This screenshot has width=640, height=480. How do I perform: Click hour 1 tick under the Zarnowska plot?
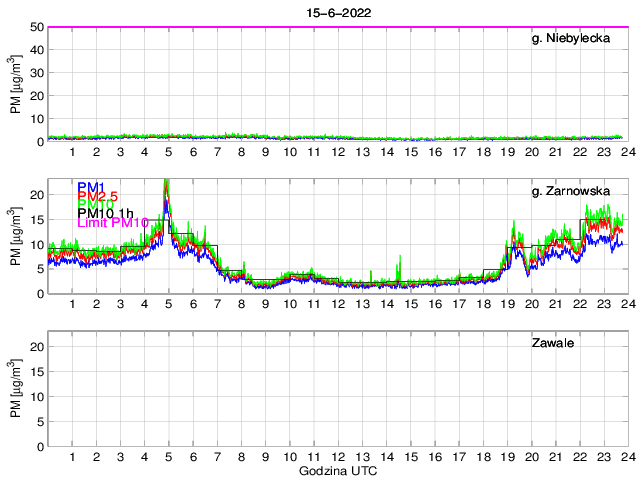pyautogui.click(x=73, y=304)
